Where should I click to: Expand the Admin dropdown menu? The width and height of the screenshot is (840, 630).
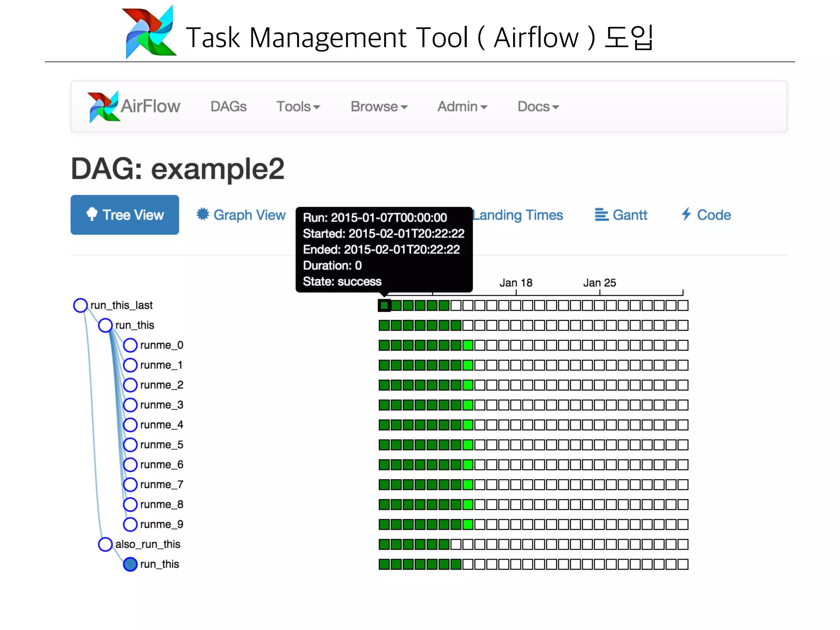click(462, 107)
